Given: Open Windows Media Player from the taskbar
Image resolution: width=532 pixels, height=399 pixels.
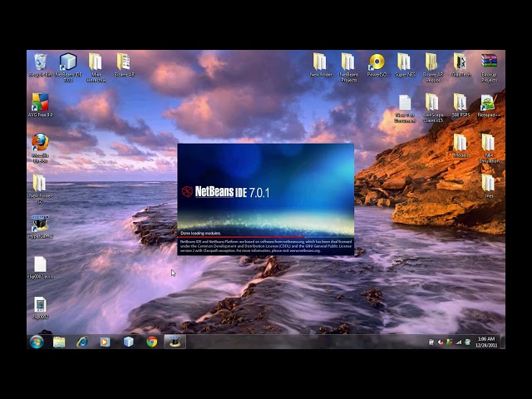Looking at the screenshot, I should click(105, 342).
